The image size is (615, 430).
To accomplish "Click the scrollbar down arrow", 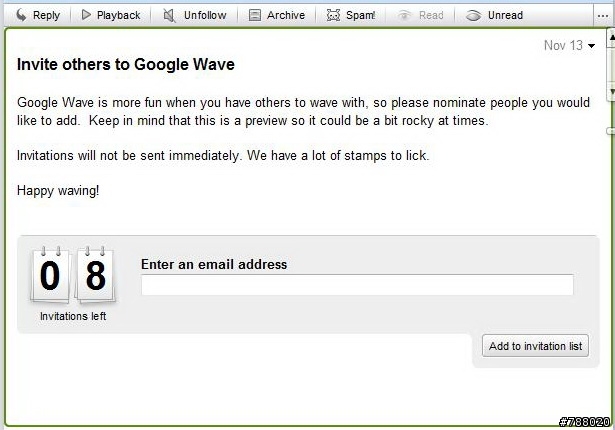I will [611, 91].
